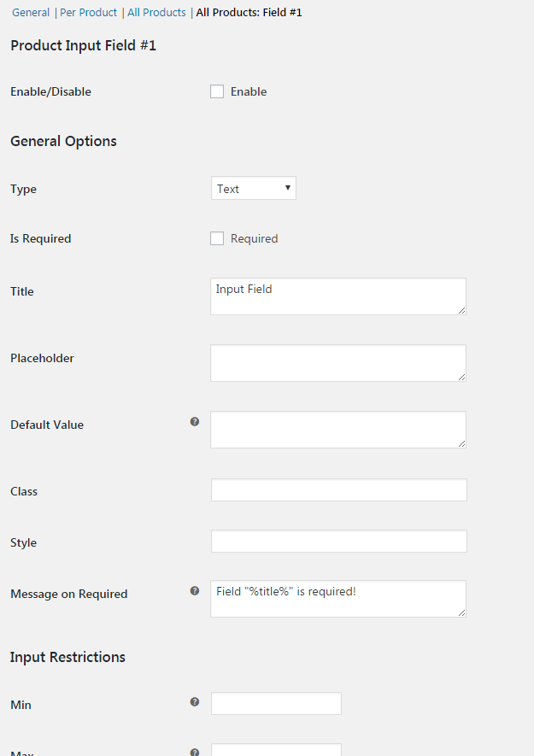Click the Min input box
Image resolution: width=534 pixels, height=756 pixels.
point(276,703)
